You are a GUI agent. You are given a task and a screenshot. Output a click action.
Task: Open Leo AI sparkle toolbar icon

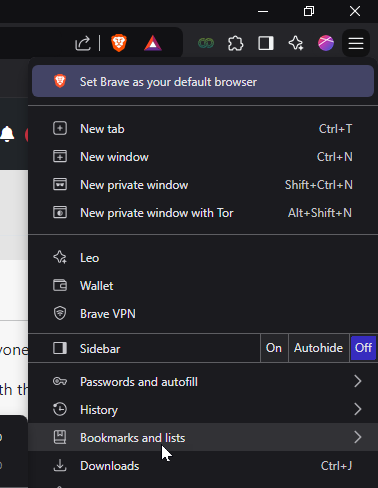coord(296,43)
